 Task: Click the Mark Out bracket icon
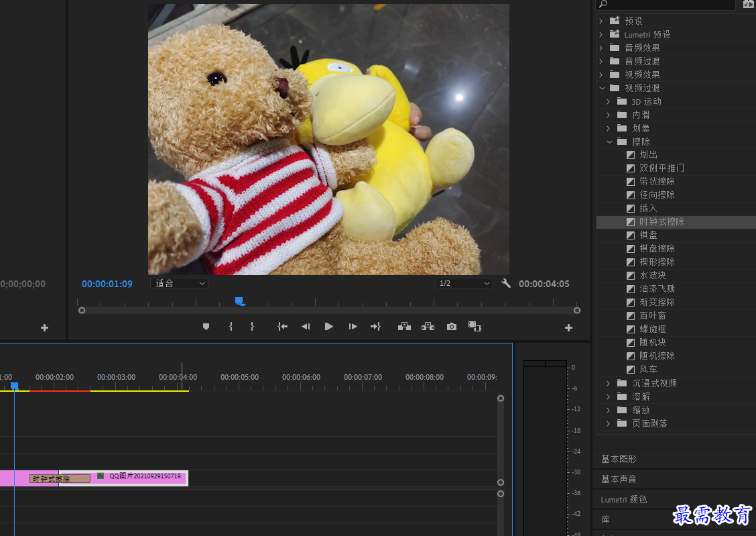click(x=252, y=327)
